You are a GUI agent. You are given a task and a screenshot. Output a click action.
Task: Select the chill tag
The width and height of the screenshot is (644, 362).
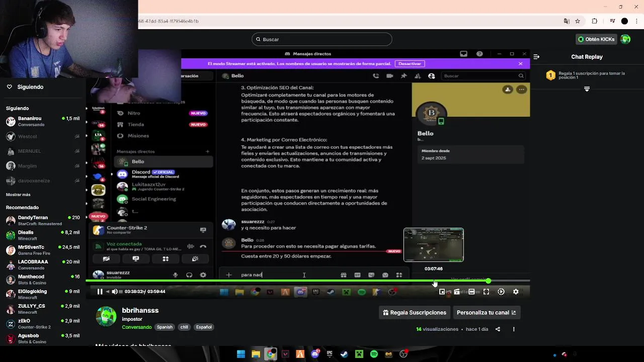184,327
